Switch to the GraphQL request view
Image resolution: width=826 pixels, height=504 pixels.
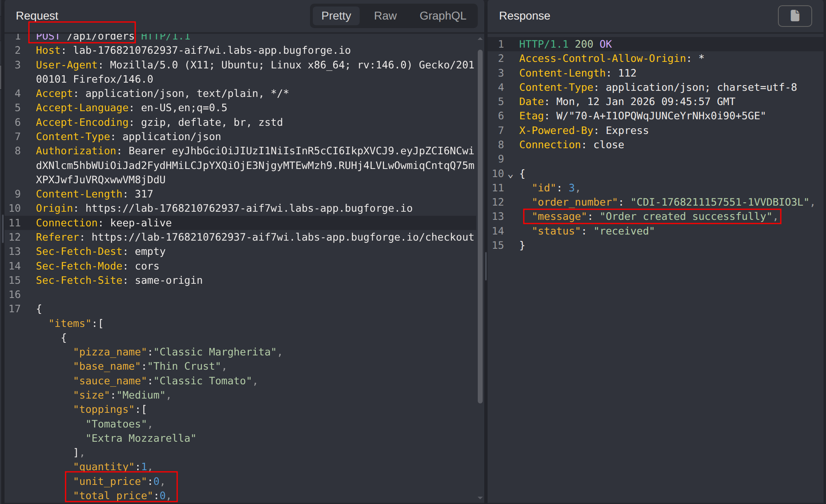[442, 16]
